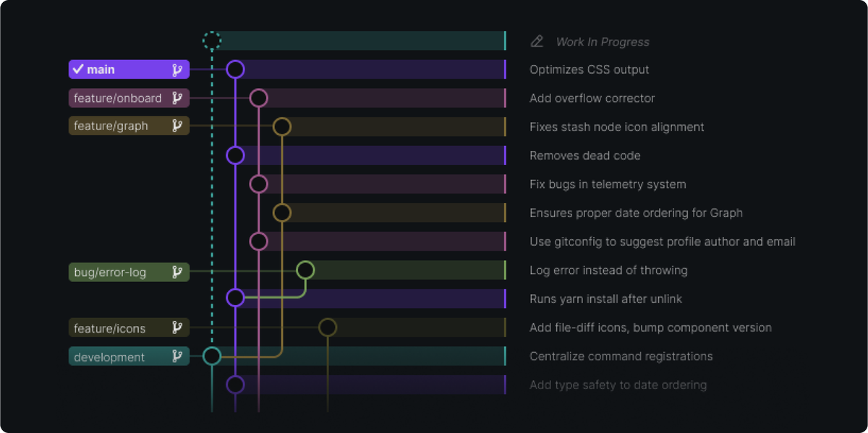Click the purple commit node for 'Removes dead code'

click(x=234, y=155)
